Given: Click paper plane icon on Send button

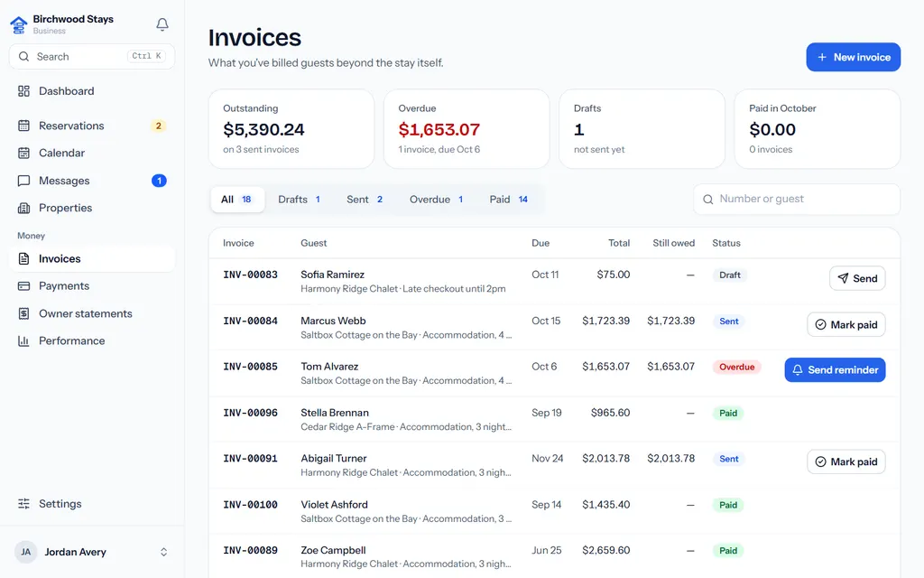Looking at the screenshot, I should (844, 278).
